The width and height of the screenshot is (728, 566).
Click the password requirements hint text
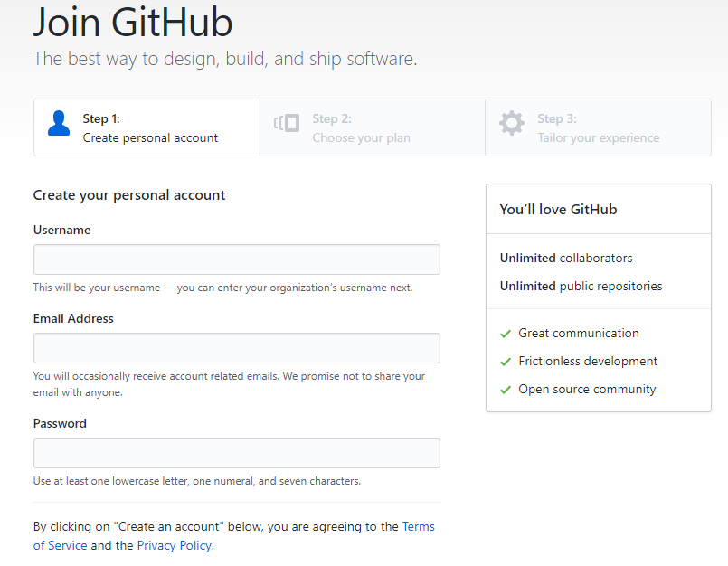(x=197, y=481)
